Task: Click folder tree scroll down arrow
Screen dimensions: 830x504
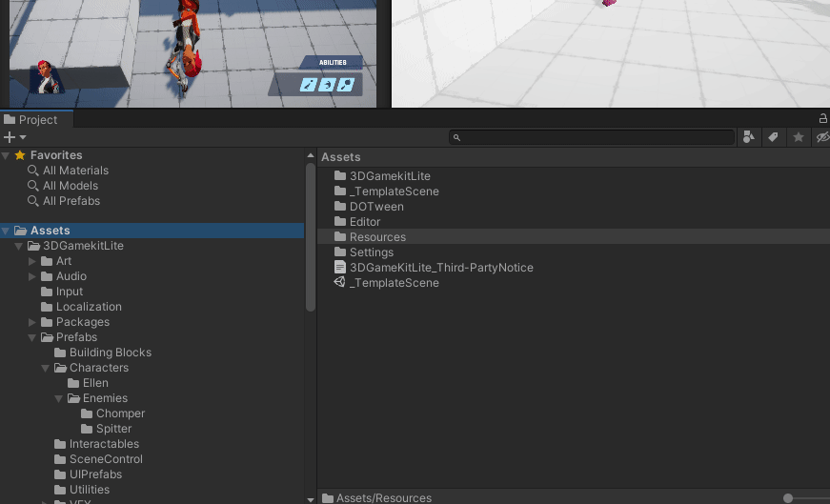Action: click(311, 500)
